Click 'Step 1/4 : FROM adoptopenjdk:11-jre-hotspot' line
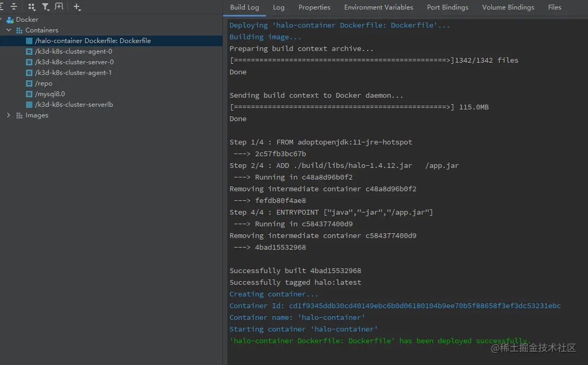588x365 pixels. [321, 142]
